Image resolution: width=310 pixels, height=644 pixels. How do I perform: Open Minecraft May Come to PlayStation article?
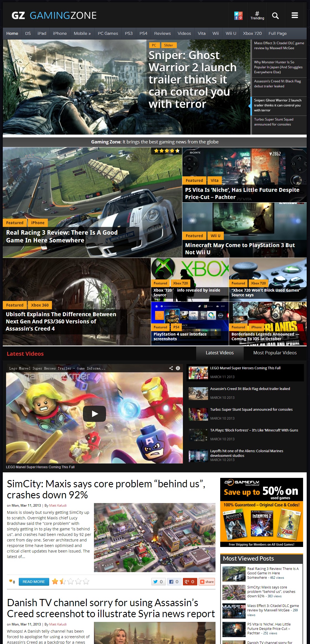pos(240,249)
